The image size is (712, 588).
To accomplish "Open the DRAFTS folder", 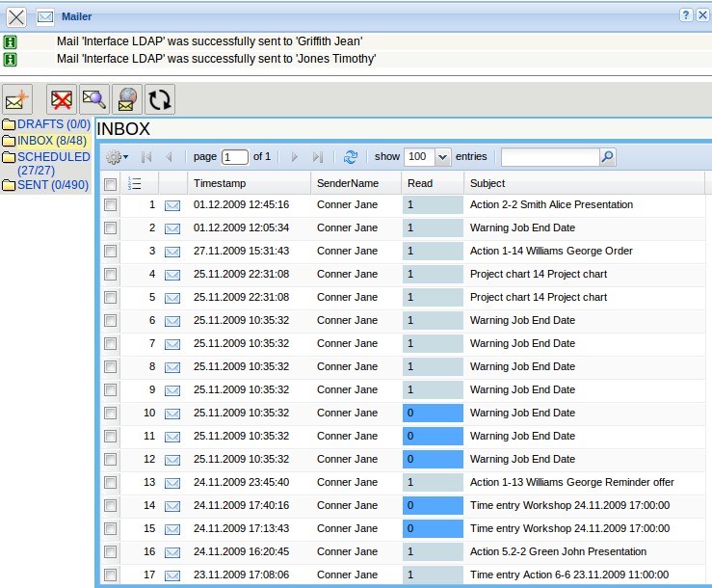I will pyautogui.click(x=53, y=124).
